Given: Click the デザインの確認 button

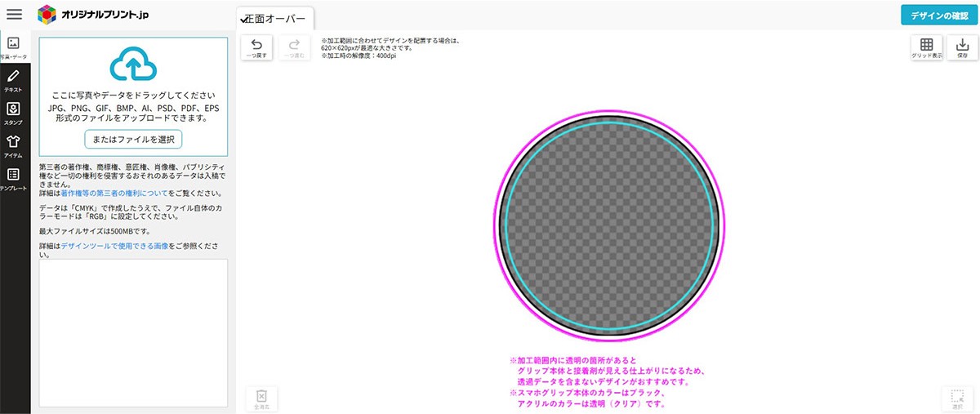Looking at the screenshot, I should [x=939, y=16].
